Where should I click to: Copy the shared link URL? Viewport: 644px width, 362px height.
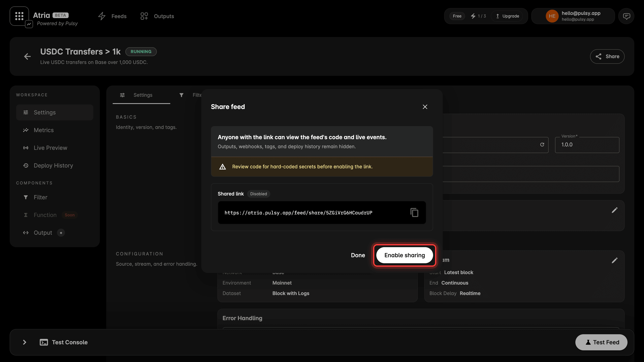(414, 213)
